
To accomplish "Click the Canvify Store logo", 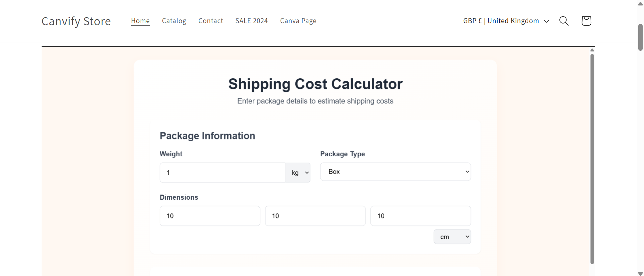I will pyautogui.click(x=76, y=21).
